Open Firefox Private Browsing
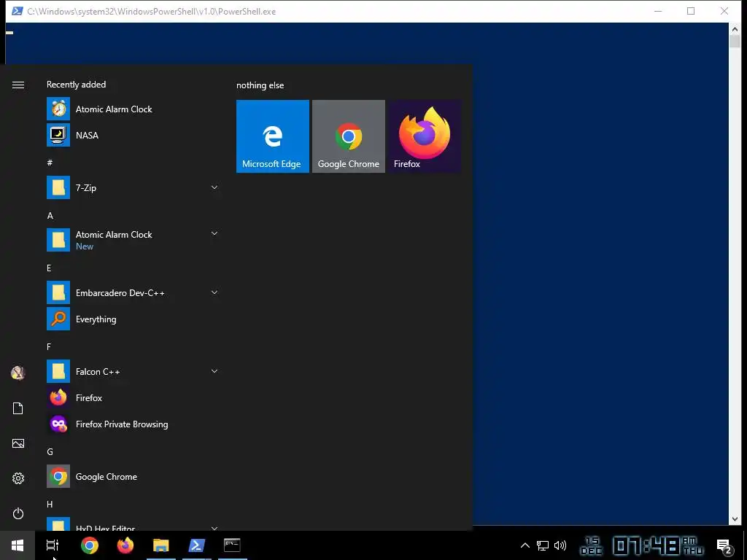Screen dimensions: 747x560 133,424
